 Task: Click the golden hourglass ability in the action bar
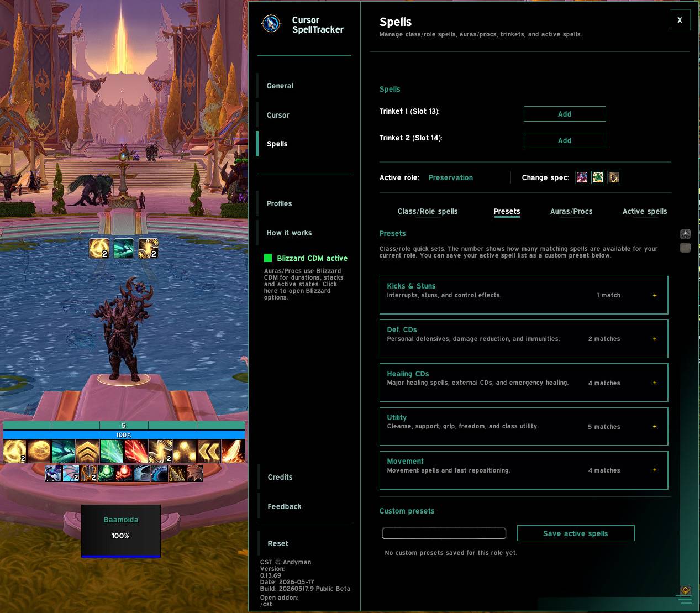(x=160, y=451)
